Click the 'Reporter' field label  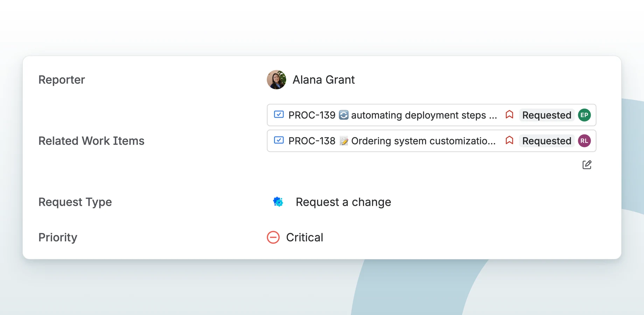pyautogui.click(x=62, y=80)
